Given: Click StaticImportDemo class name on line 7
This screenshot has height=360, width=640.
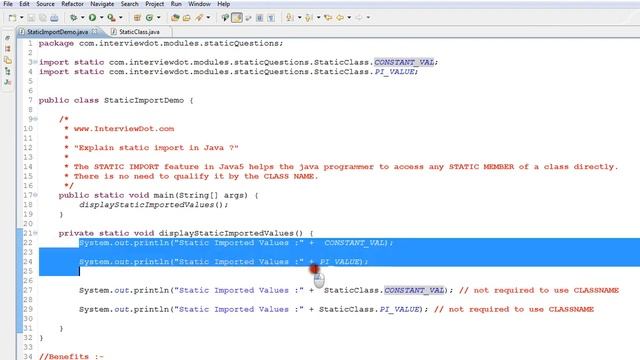Looking at the screenshot, I should 144,100.
